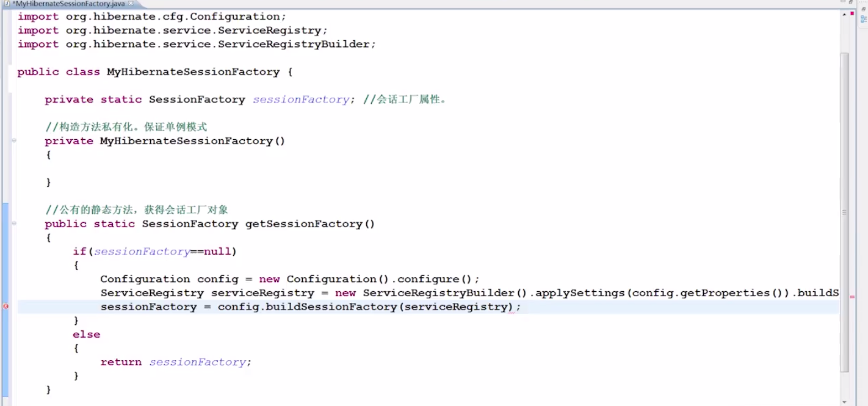This screenshot has width=868, height=406.
Task: Click the constructor name 'MyHibernateSessionFactory()'
Action: click(x=193, y=141)
